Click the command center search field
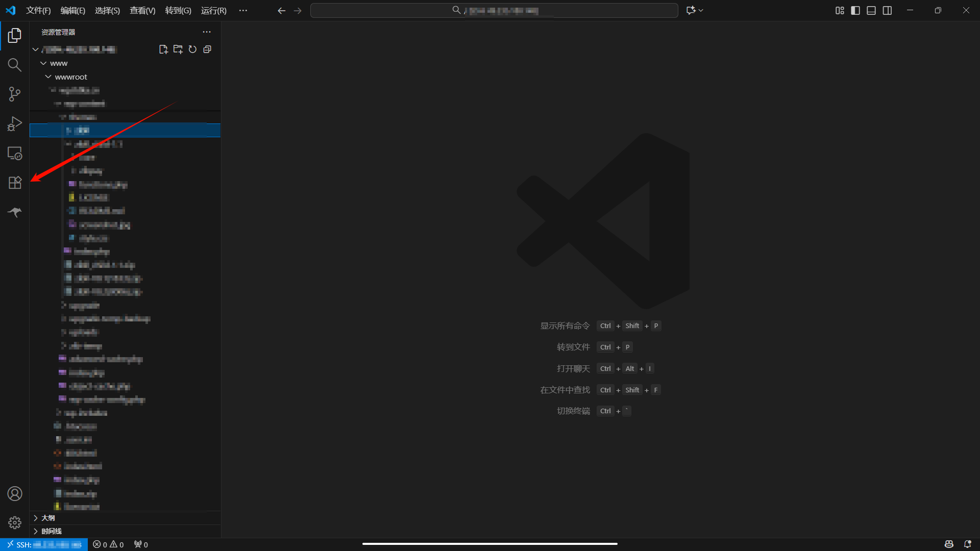 [494, 10]
